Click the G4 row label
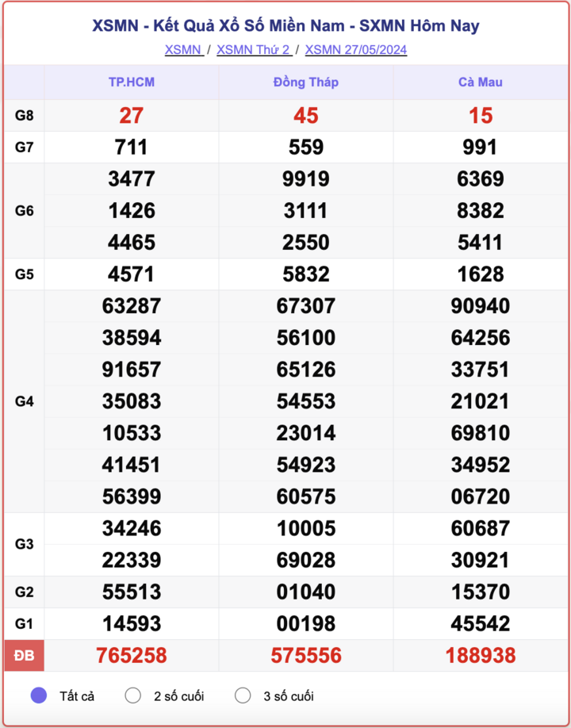Viewport: 571px width, 728px height. coord(24,401)
